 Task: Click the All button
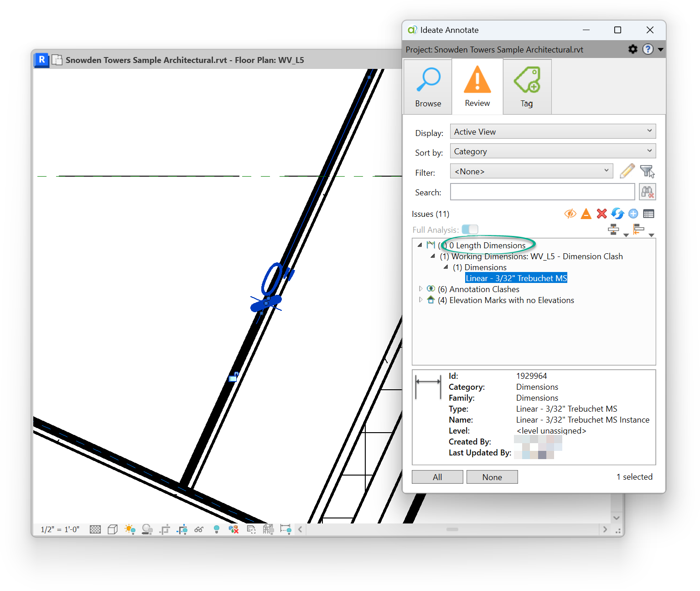(x=437, y=477)
